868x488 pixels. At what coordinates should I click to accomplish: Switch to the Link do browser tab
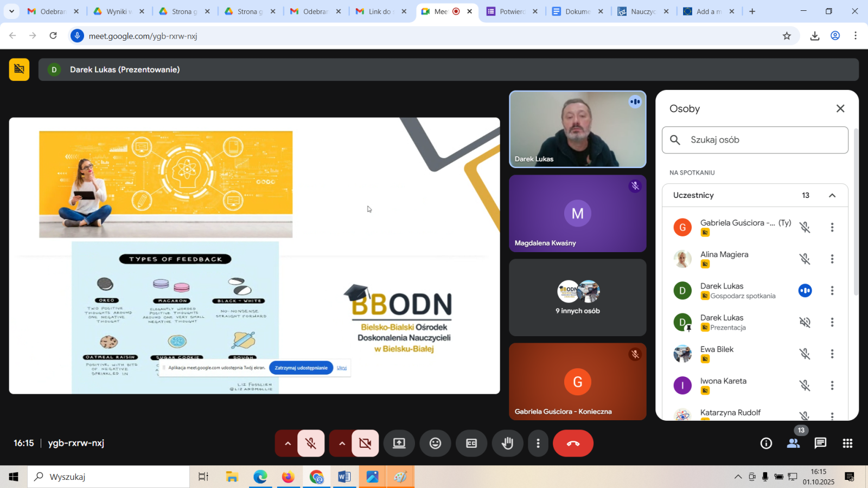coord(380,11)
